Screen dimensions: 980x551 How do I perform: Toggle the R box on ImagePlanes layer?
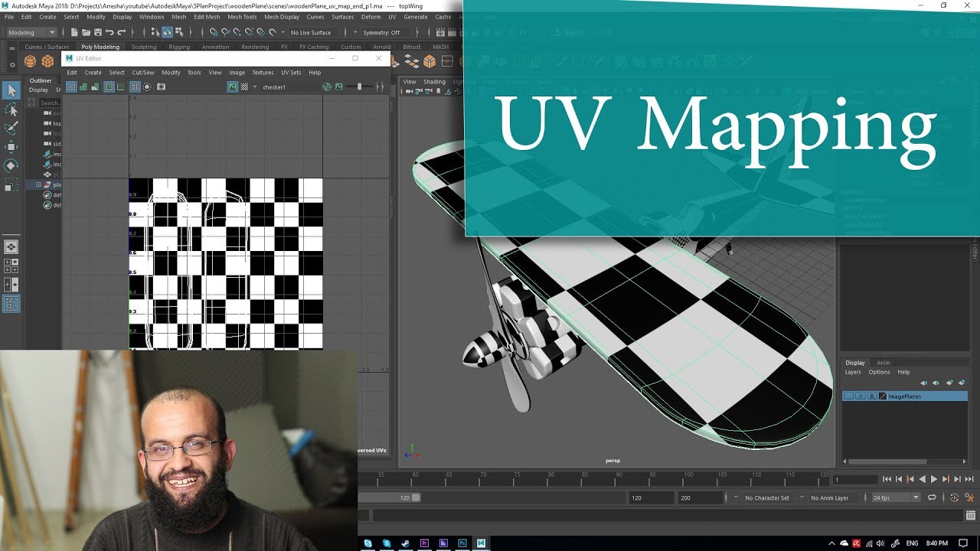click(872, 396)
